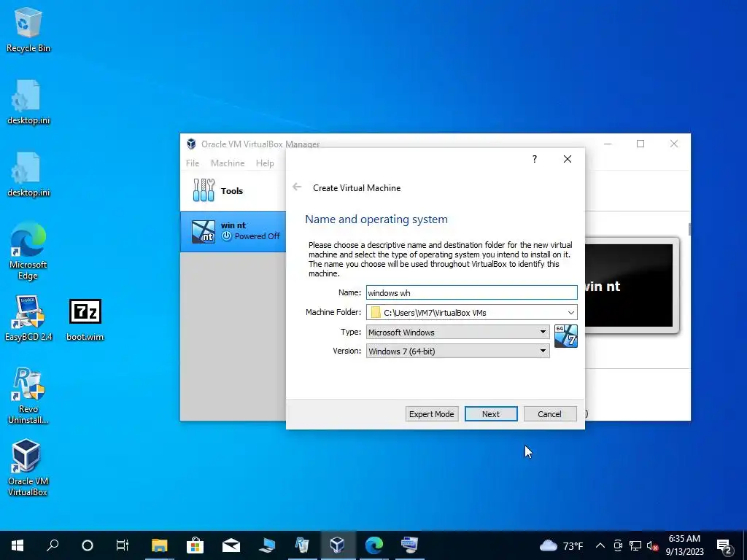Click the win nt preview thumbnail
747x560 pixels.
pos(630,286)
